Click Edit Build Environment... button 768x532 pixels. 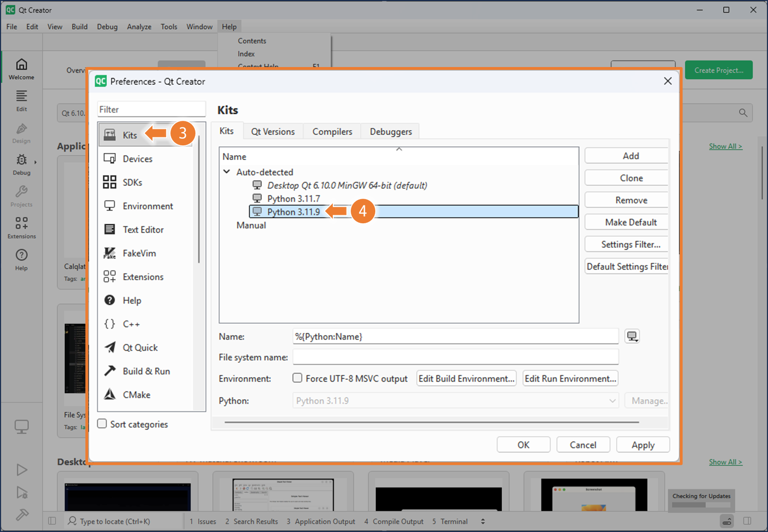click(x=466, y=379)
